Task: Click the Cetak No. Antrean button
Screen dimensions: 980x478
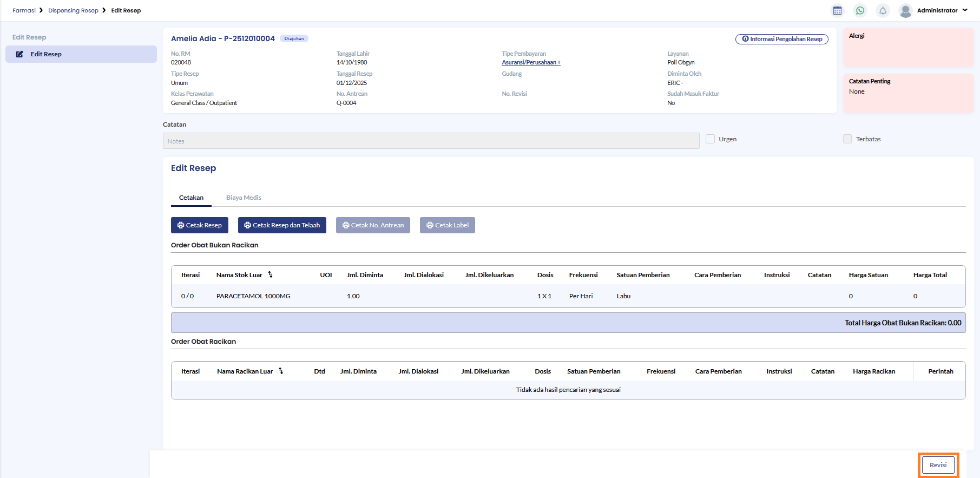Action: click(373, 225)
